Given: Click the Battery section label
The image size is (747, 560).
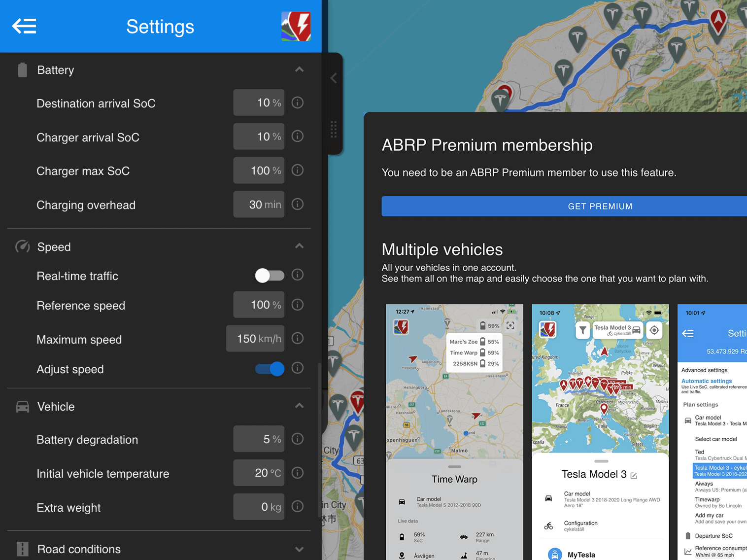Looking at the screenshot, I should point(56,70).
